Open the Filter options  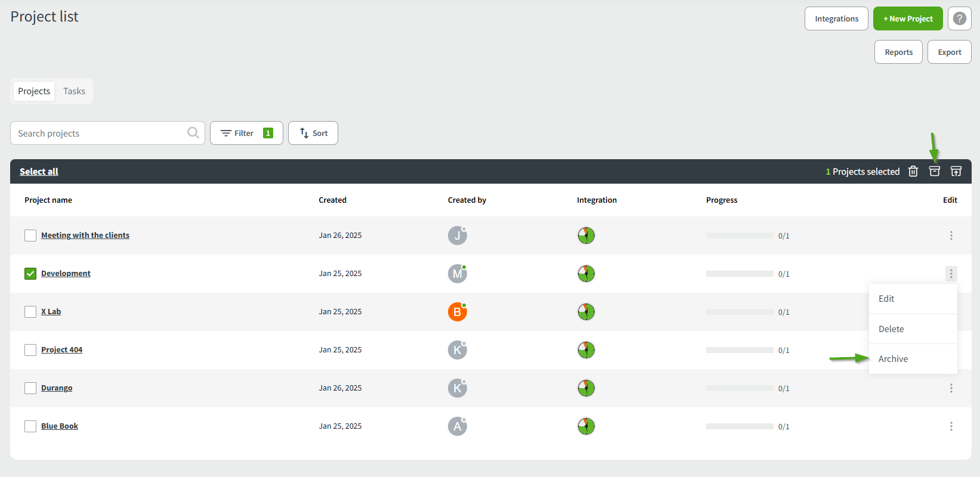[246, 133]
